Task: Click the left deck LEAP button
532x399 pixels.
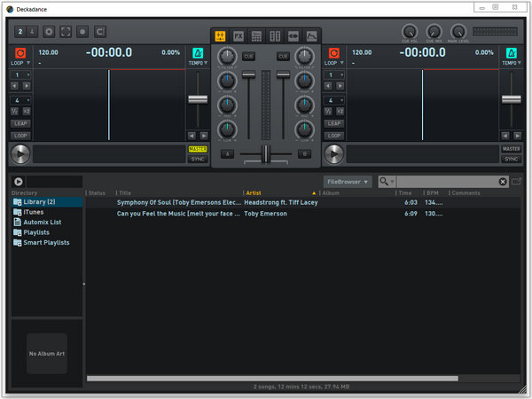Action: [20, 123]
